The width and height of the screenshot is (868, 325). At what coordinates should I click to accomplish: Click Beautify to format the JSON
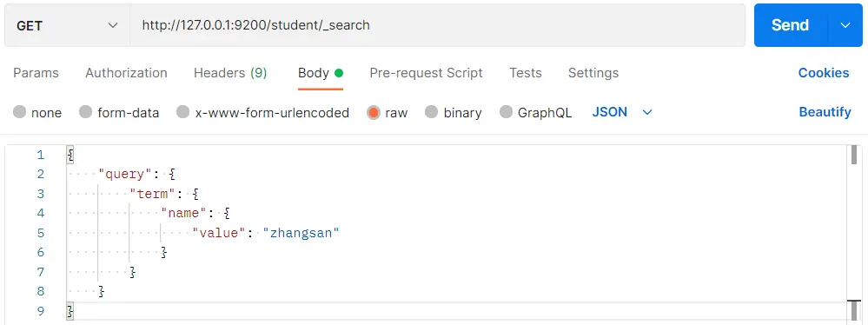pyautogui.click(x=825, y=112)
